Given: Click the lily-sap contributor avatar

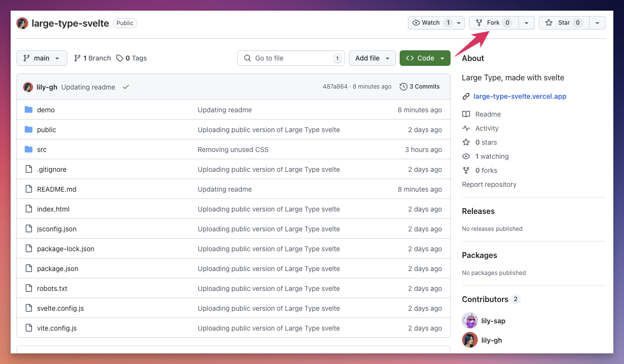Looking at the screenshot, I should click(x=470, y=320).
